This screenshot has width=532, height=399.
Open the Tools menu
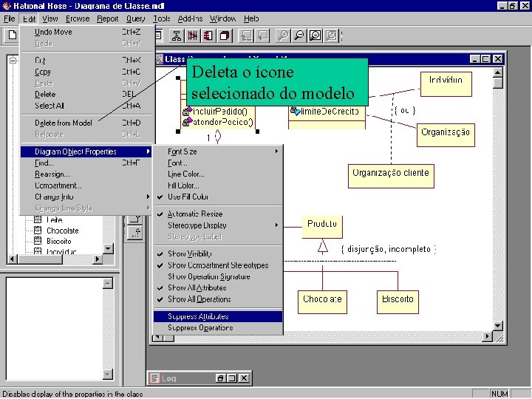(162, 18)
